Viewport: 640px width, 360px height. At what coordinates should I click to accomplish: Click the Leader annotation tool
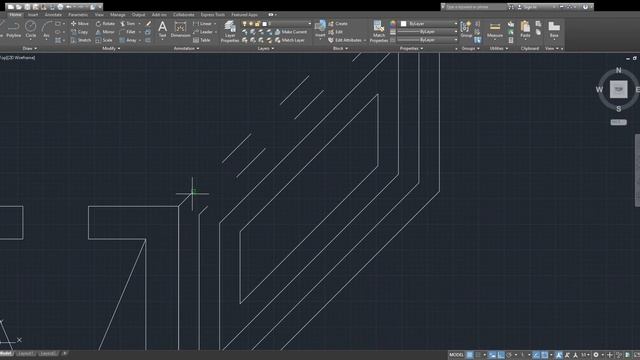203,32
